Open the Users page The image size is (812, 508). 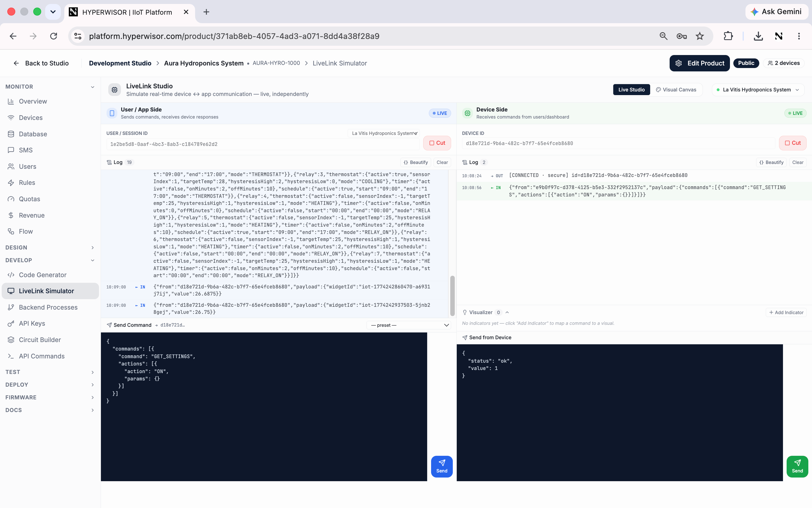27,167
